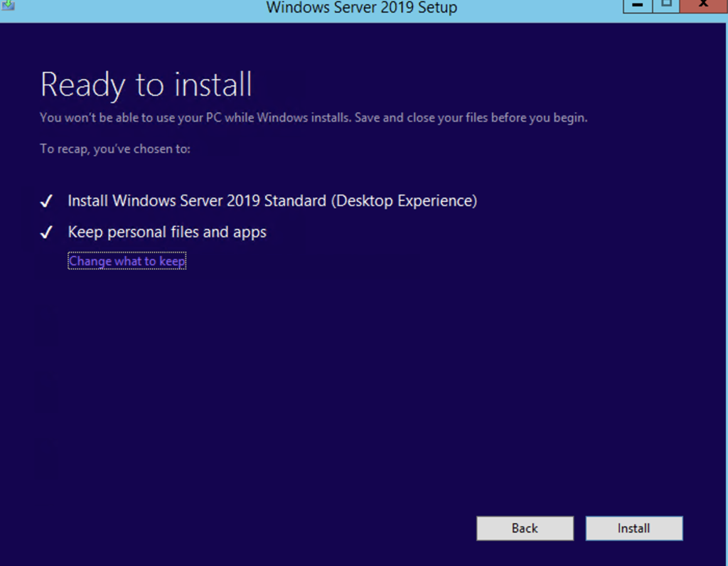The image size is (728, 566).
Task: Open the Change what to keep link
Action: click(x=127, y=261)
